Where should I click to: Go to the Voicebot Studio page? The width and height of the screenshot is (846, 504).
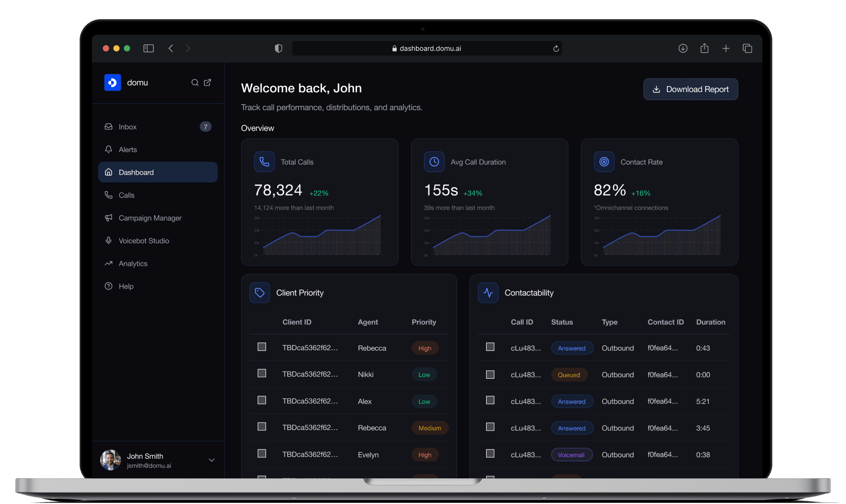[x=144, y=241]
